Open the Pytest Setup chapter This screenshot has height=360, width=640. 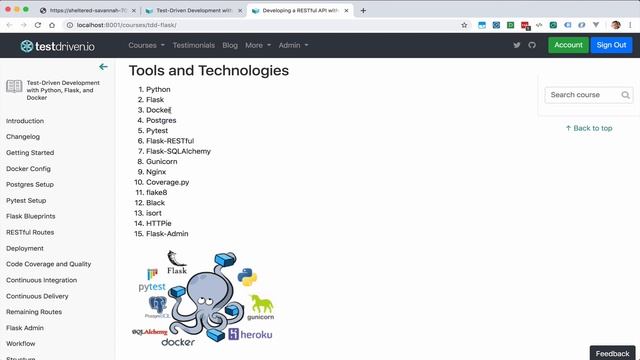(x=26, y=200)
